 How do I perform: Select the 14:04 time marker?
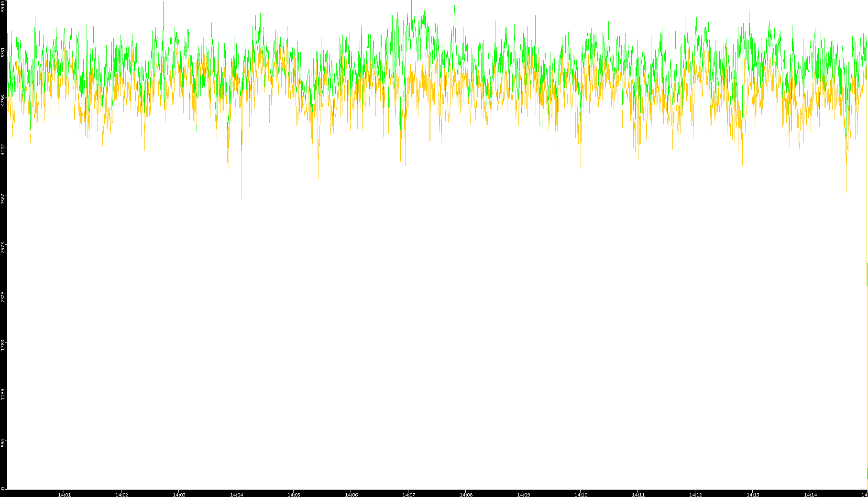pyautogui.click(x=236, y=494)
